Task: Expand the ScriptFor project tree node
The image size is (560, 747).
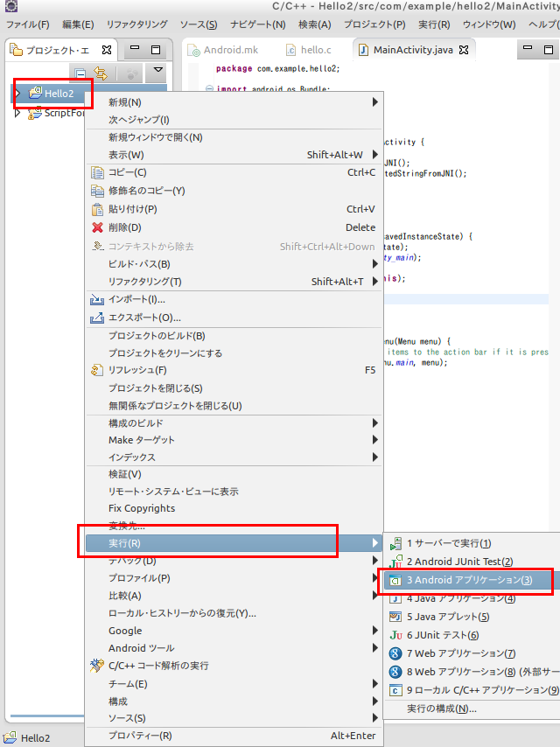Action: tap(17, 113)
